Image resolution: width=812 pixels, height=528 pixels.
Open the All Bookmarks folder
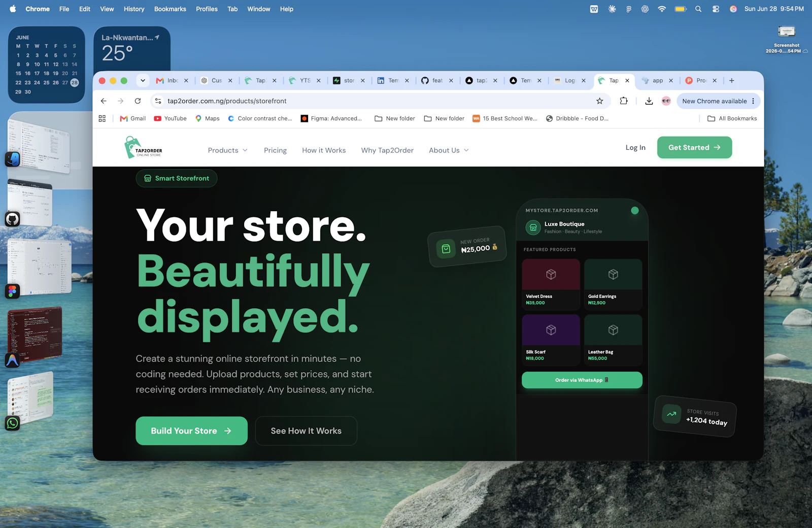(732, 118)
